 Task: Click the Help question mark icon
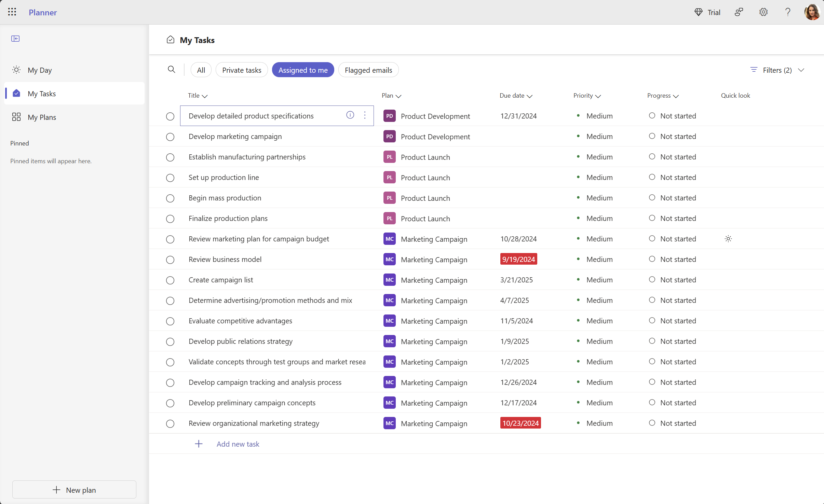(x=787, y=12)
